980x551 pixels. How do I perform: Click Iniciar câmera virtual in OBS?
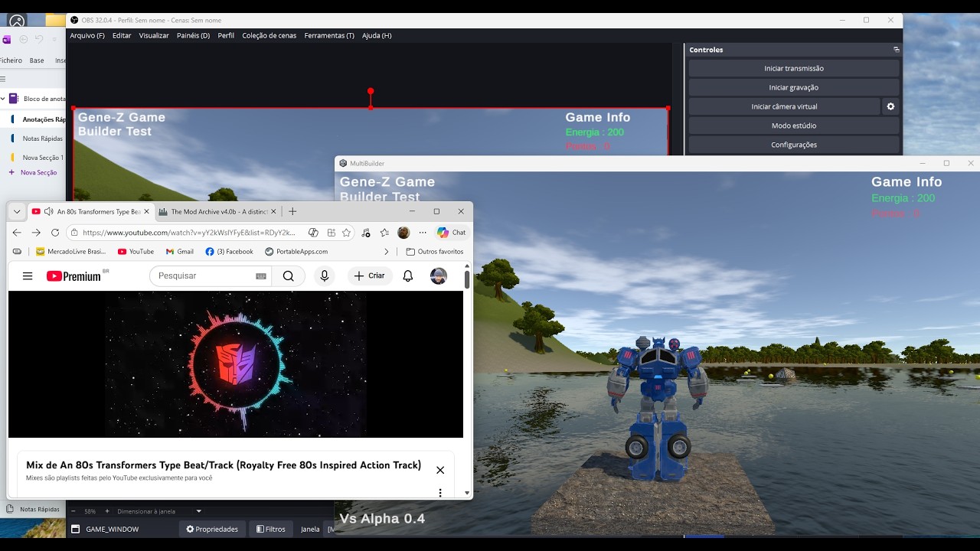[x=784, y=106]
